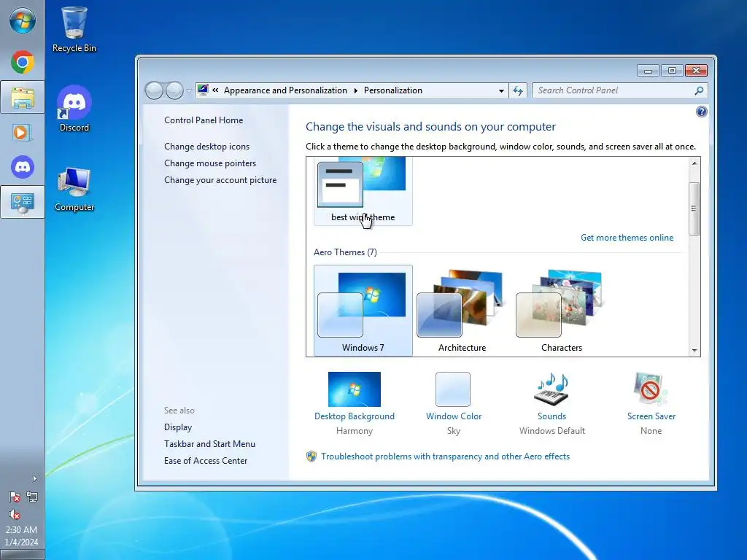Click the Window Color link
The width and height of the screenshot is (747, 560).
point(454,416)
